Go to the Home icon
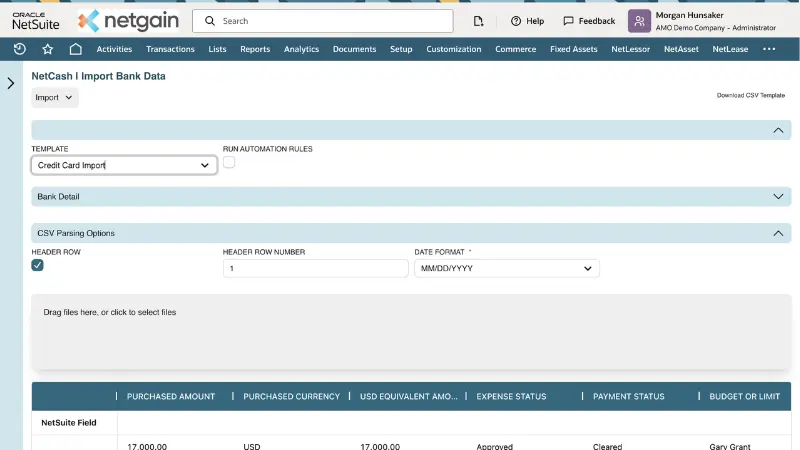The image size is (800, 450). [x=76, y=49]
